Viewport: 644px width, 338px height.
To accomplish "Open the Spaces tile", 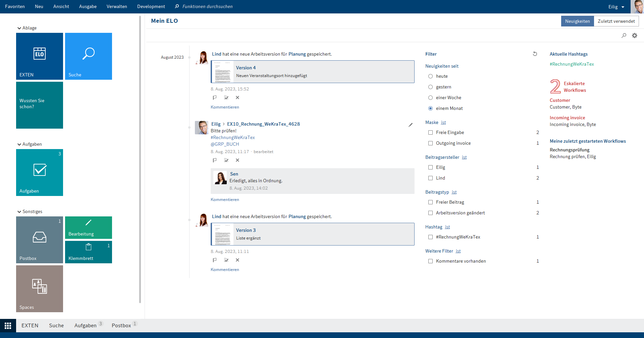I will [39, 288].
